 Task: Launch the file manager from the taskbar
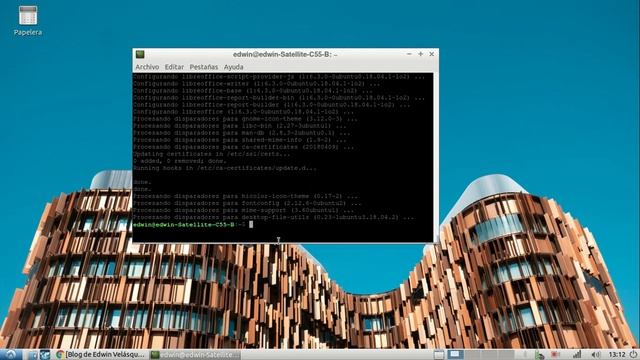pyautogui.click(x=33, y=355)
